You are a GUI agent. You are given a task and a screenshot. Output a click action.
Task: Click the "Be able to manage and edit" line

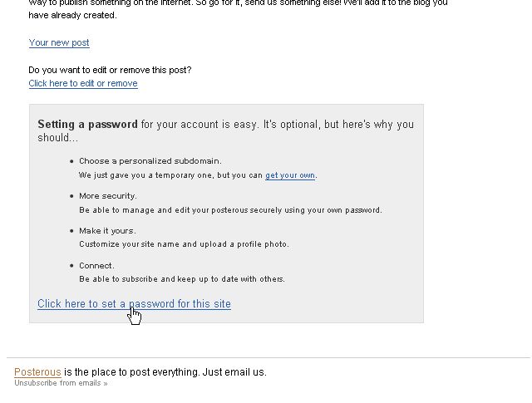tap(231, 210)
